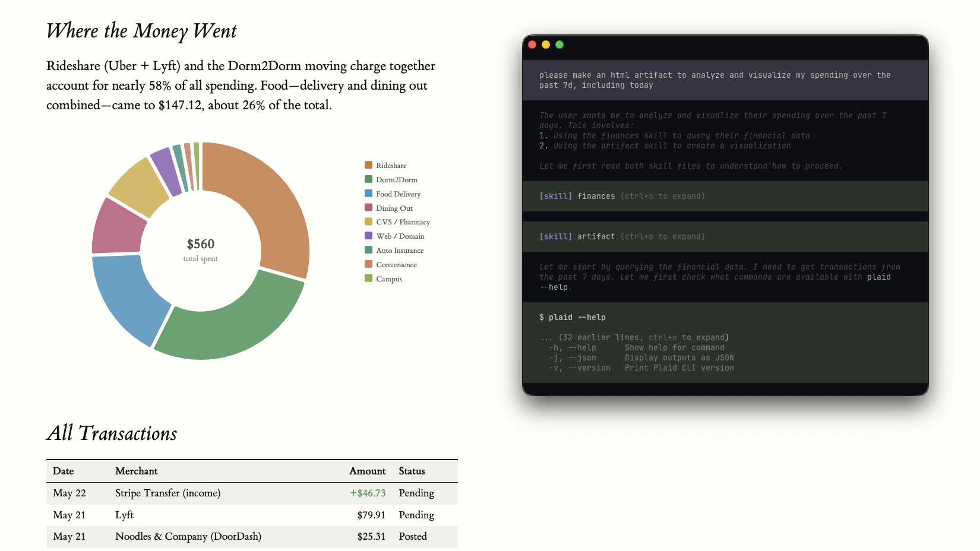
Task: Minimize terminal with the yellow button
Action: click(546, 45)
